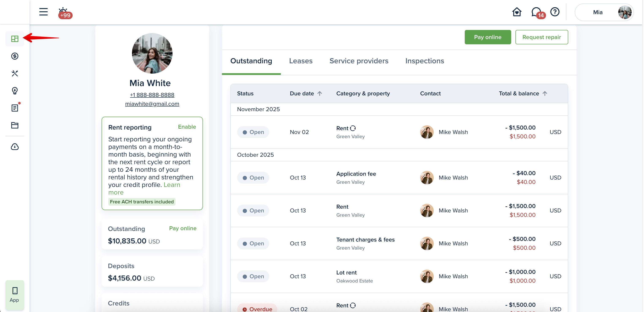This screenshot has width=644, height=312.
Task: Open the files folder icon in sidebar
Action: (15, 125)
